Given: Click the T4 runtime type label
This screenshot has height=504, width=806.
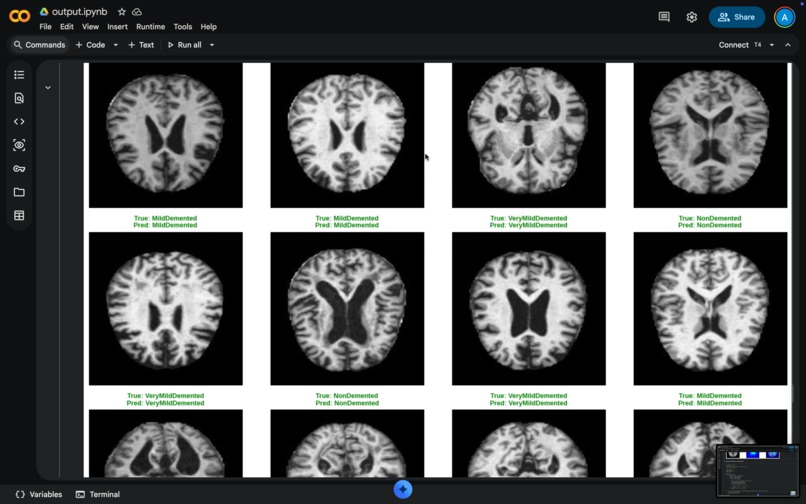Looking at the screenshot, I should (x=758, y=45).
